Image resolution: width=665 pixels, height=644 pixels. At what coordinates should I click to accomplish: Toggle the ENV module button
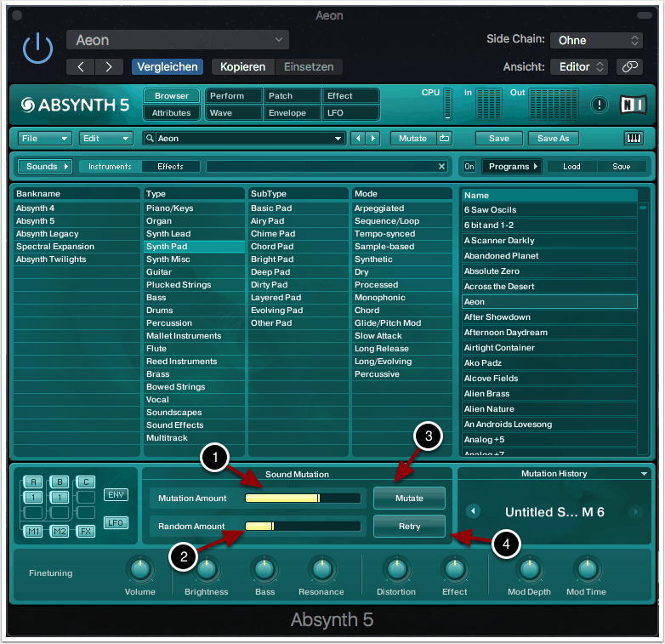click(116, 495)
